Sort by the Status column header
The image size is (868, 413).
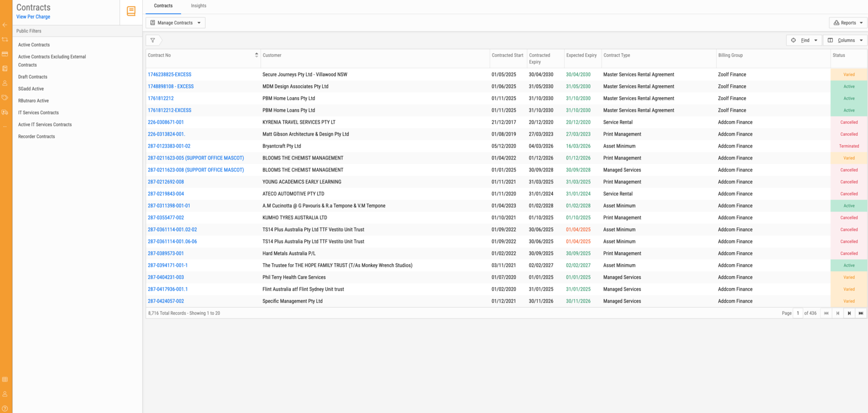pyautogui.click(x=839, y=55)
